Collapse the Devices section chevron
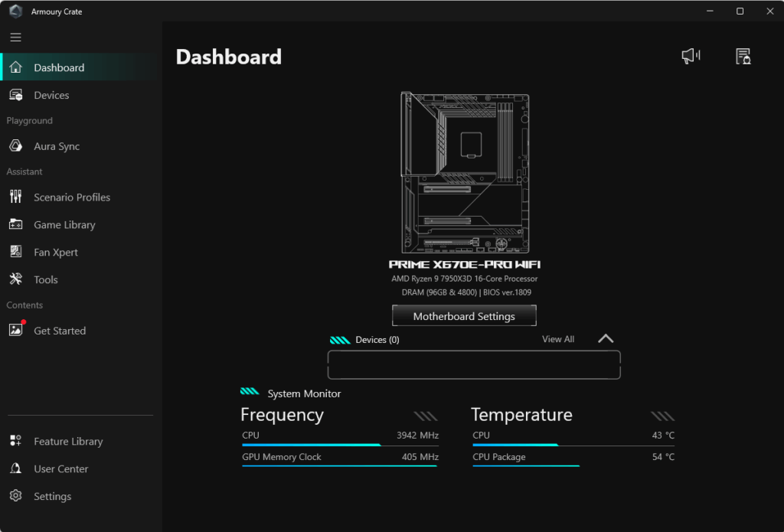The height and width of the screenshot is (532, 784). pos(606,338)
